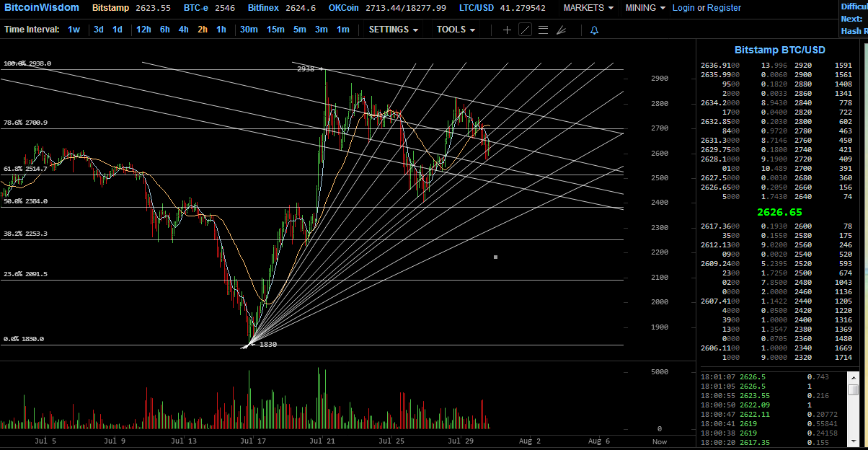Set time interval to 5m
The width and height of the screenshot is (868, 450).
click(299, 30)
